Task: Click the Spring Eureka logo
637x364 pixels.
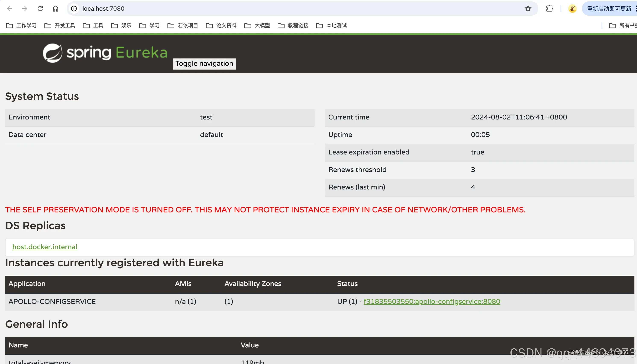Action: pos(105,53)
